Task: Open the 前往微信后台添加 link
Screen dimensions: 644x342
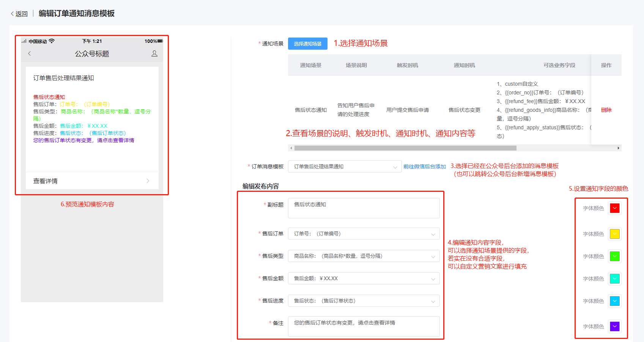Action: [424, 166]
